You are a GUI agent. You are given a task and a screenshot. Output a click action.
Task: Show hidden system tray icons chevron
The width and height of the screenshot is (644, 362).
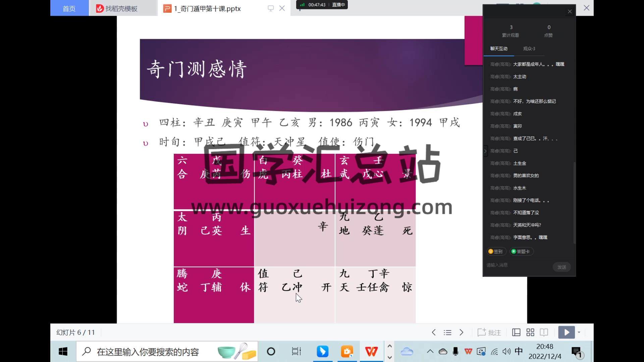click(430, 352)
